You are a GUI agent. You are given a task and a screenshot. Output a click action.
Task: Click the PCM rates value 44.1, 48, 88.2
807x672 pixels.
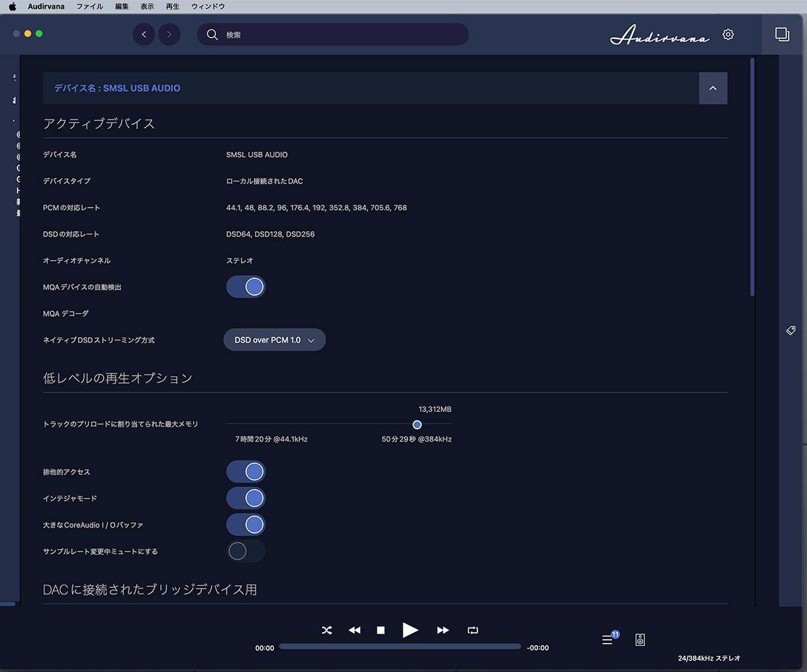click(316, 208)
